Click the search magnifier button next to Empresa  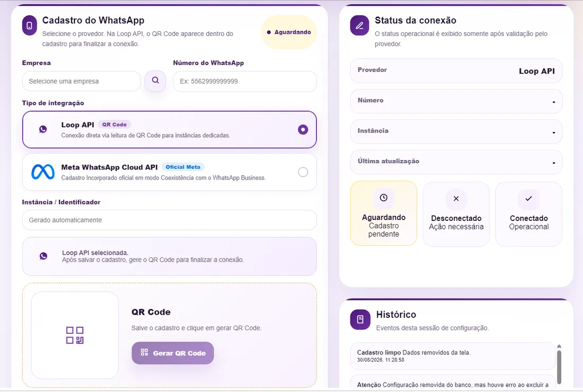pyautogui.click(x=155, y=81)
